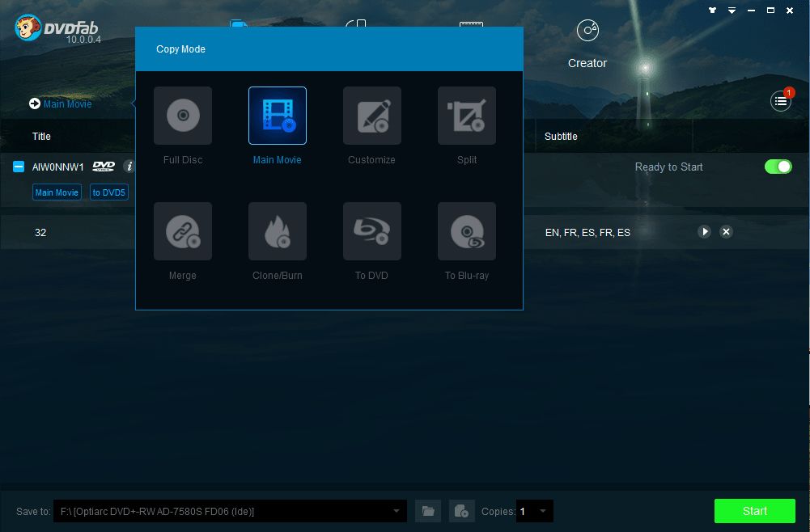Choose the Main Movie copy mode icon
Image resolution: width=810 pixels, height=532 pixels.
pos(278,116)
